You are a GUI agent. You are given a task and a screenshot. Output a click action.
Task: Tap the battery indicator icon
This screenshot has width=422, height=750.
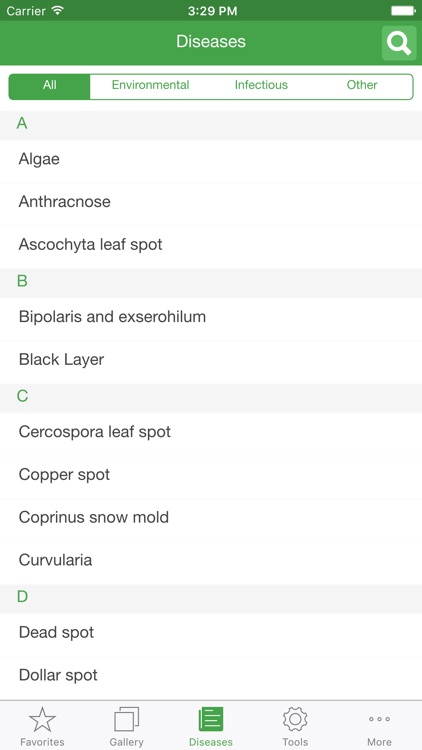403,11
